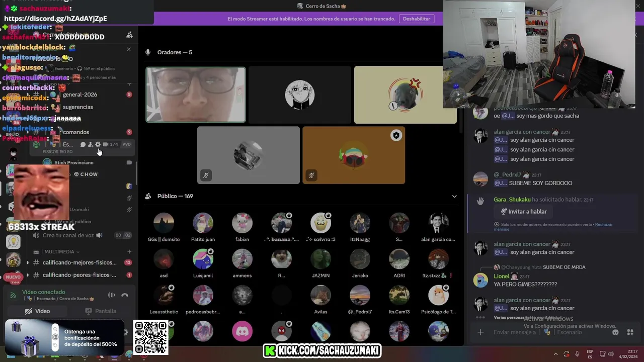Screen dimensions: 644x362
Task: Open audience member Leaussthetic avatar
Action: [164, 295]
